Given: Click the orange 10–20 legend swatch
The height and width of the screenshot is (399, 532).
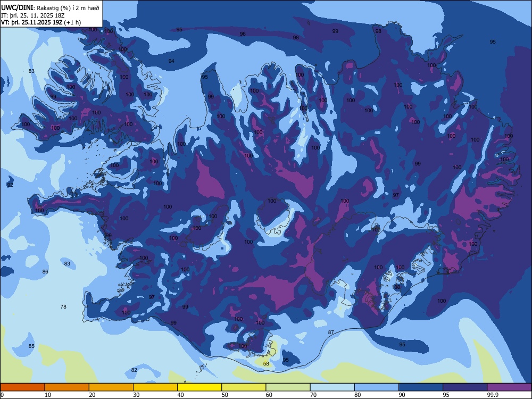Looking at the screenshot, I should (x=67, y=387).
